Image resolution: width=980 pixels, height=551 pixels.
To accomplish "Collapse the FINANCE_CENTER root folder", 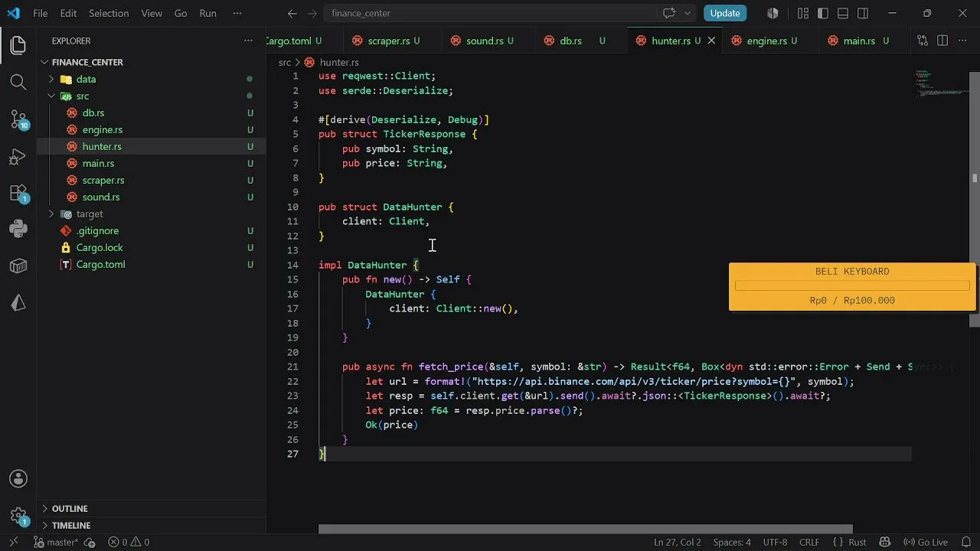I will click(44, 62).
